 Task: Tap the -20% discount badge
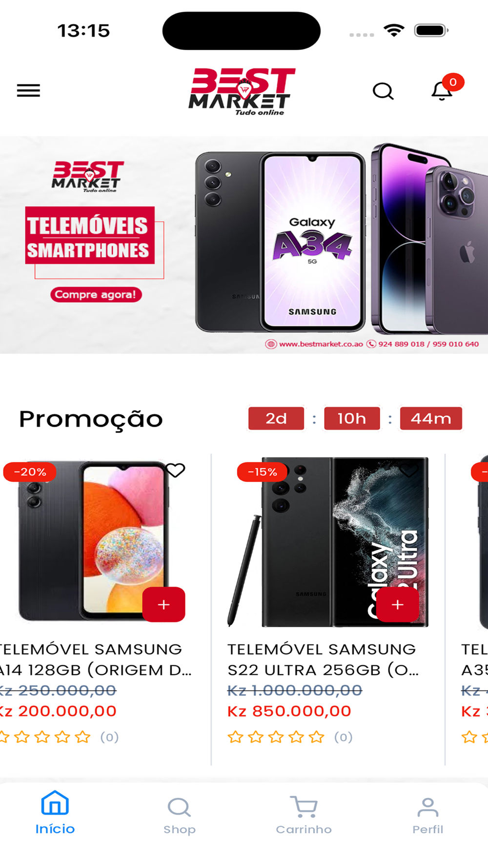coord(30,472)
